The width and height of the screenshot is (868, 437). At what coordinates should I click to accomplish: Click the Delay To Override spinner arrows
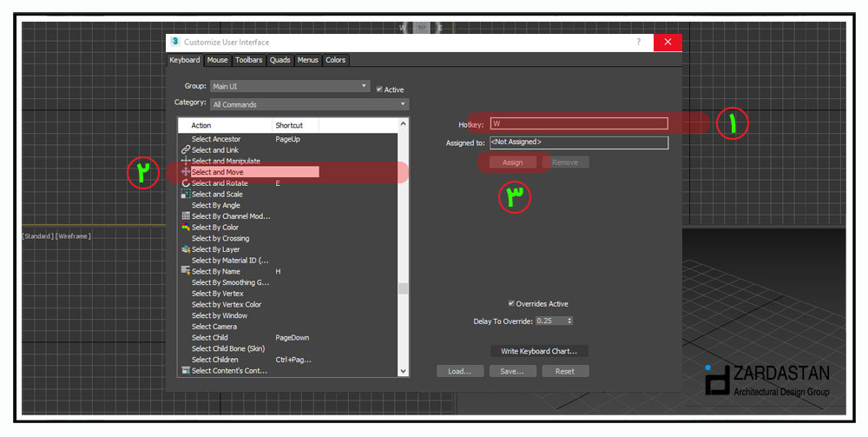point(569,321)
